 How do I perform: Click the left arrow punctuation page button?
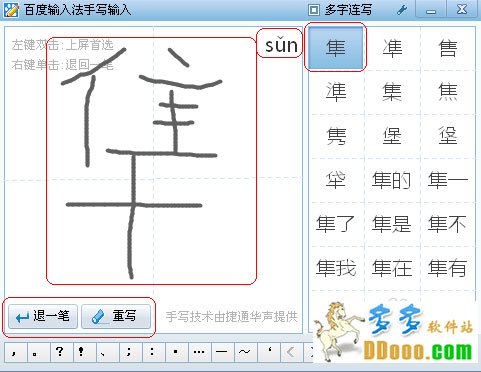tap(291, 352)
